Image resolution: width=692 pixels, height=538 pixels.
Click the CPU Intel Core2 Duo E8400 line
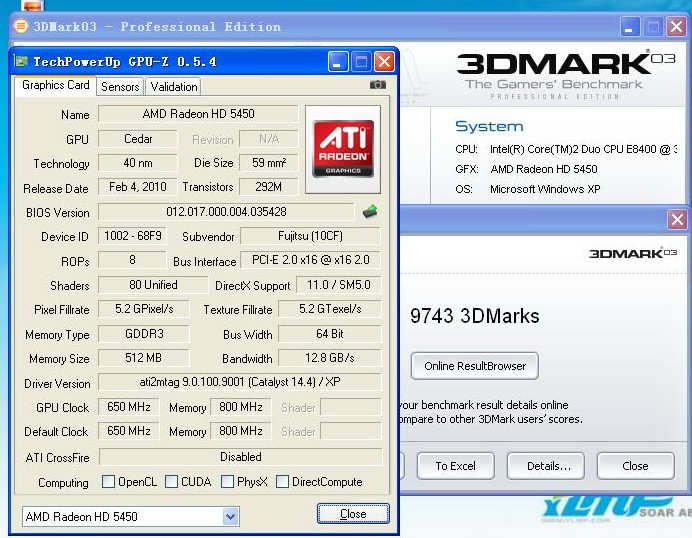(x=566, y=149)
